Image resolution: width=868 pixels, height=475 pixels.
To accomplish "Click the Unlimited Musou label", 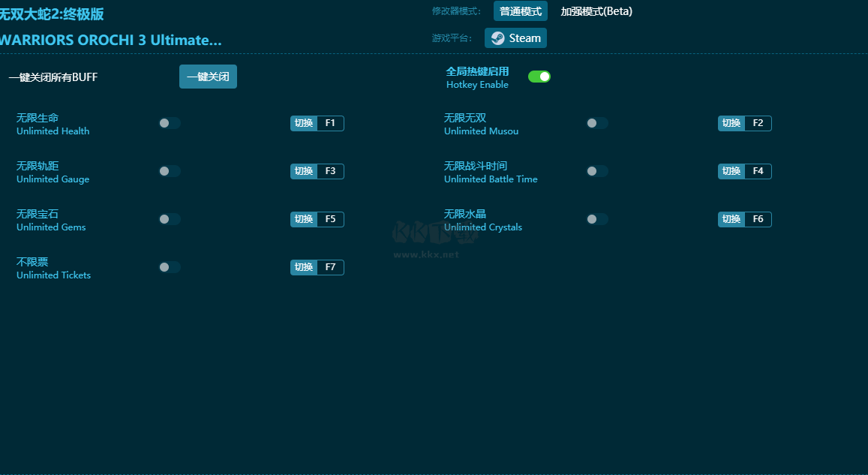I will (481, 131).
